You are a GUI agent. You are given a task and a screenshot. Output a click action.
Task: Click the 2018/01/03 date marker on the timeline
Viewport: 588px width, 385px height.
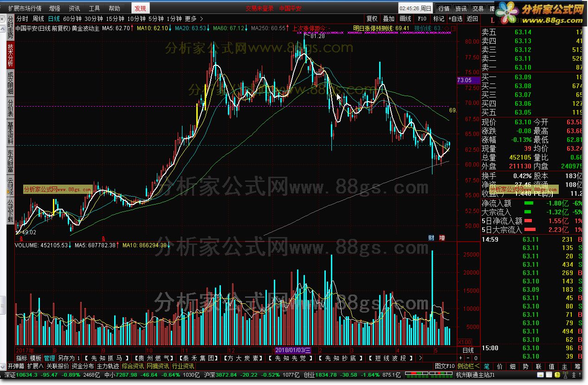[x=292, y=350]
